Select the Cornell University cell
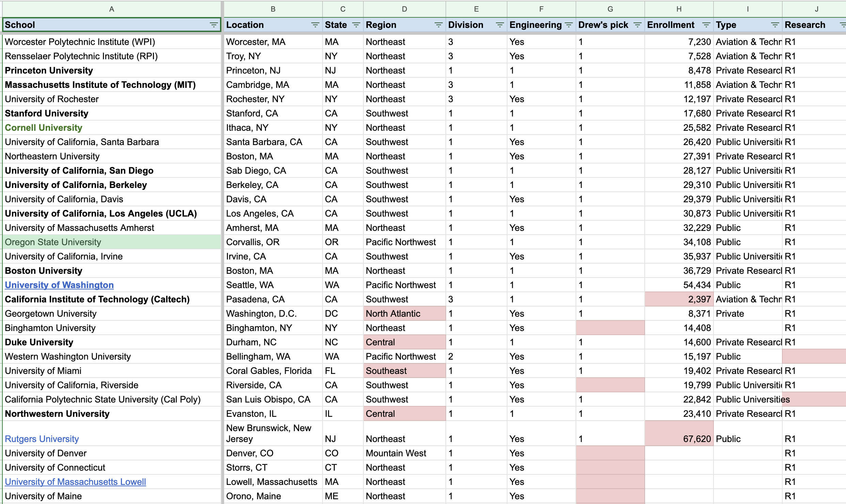This screenshot has height=504, width=846. click(112, 128)
